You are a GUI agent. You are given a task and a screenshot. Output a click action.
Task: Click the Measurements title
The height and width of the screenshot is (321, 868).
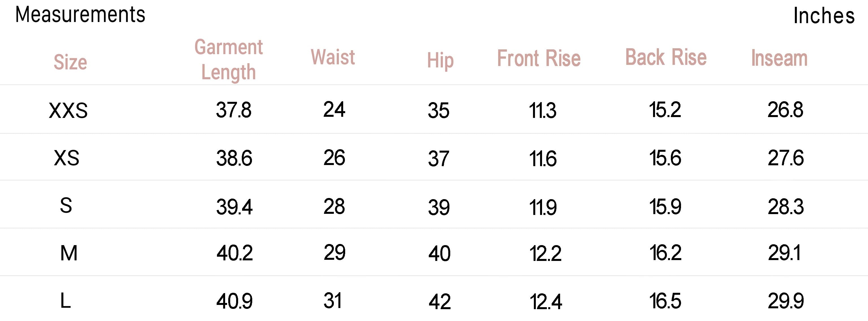(80, 15)
